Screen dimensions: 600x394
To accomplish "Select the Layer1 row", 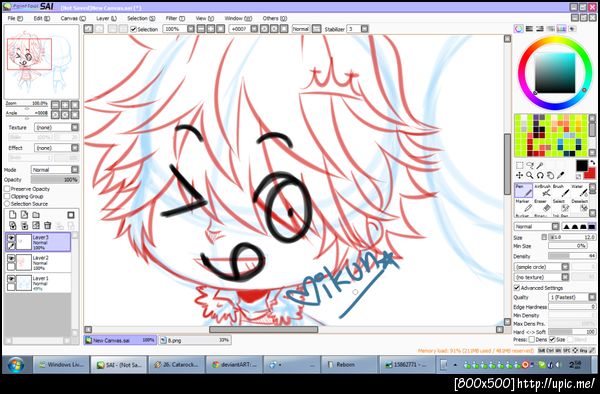I will pyautogui.click(x=38, y=283).
